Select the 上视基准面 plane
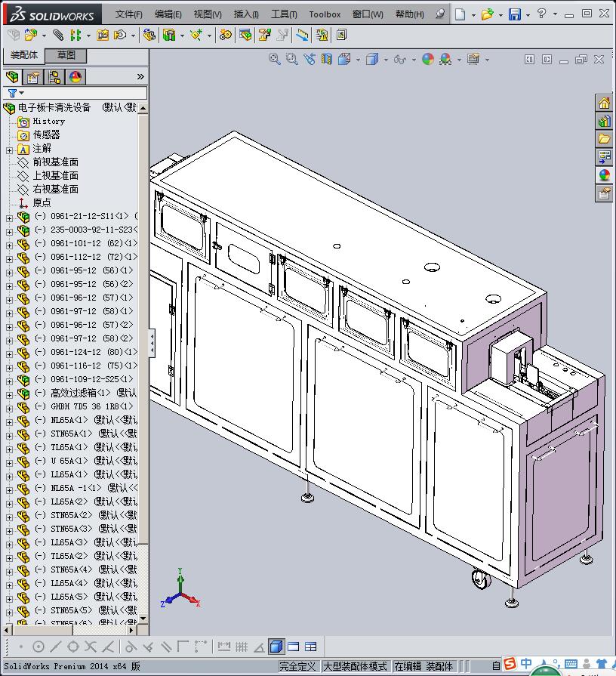Image resolution: width=616 pixels, height=676 pixels. [56, 175]
